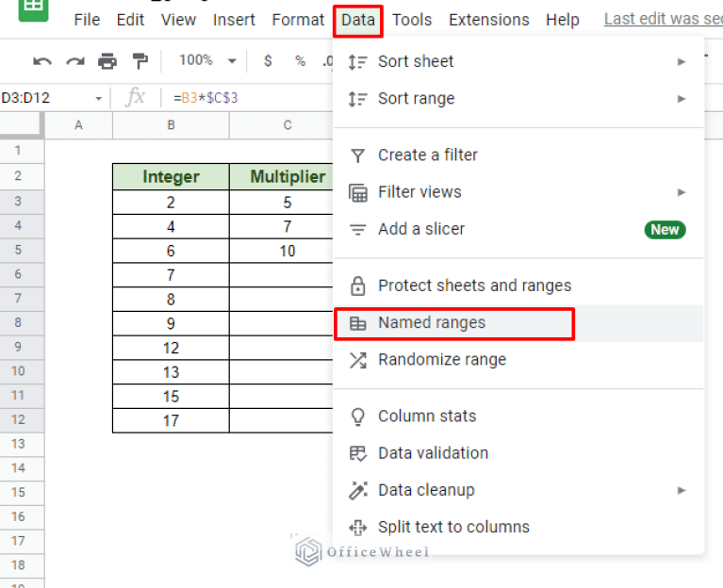Open the name box dropdown arrow
The height and width of the screenshot is (588, 723).
coord(98,98)
